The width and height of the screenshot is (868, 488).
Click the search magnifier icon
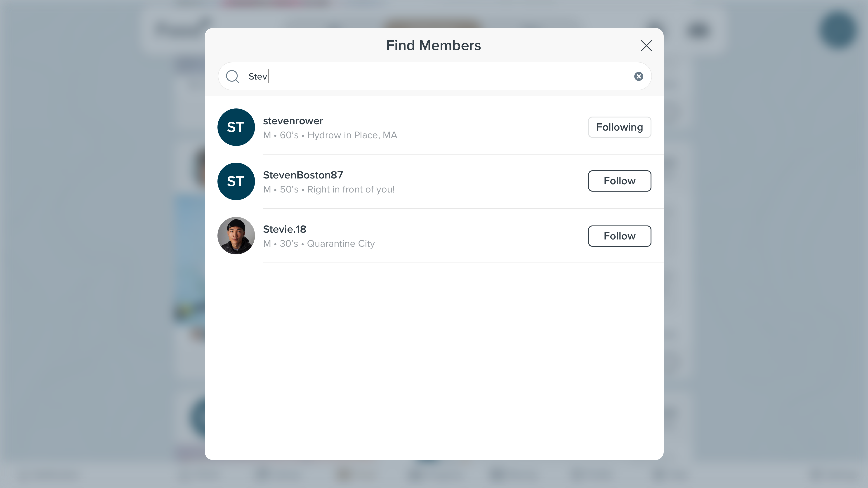(233, 76)
